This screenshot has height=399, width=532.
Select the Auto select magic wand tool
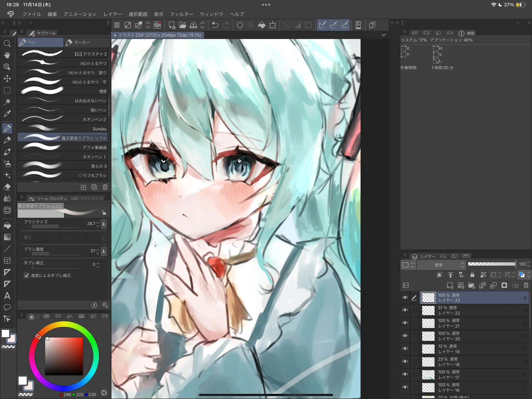click(7, 102)
